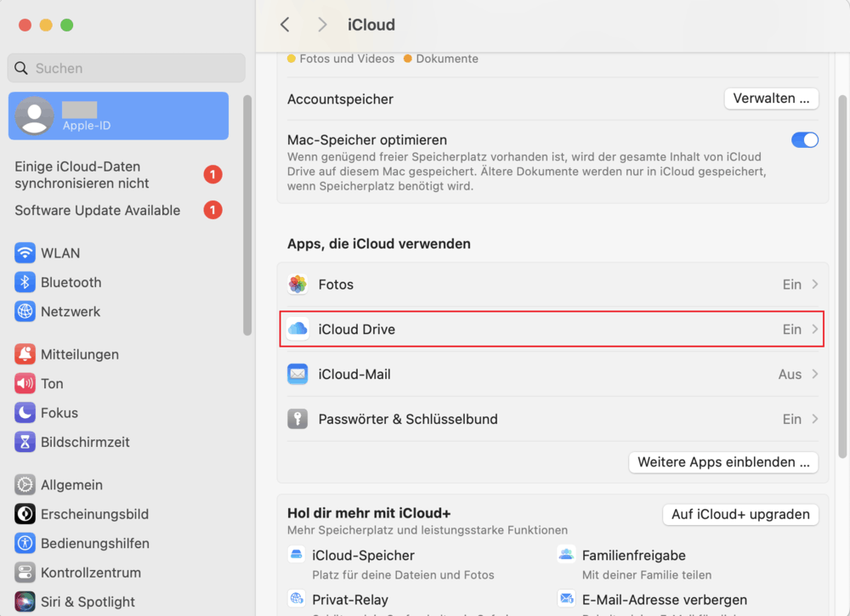Image resolution: width=850 pixels, height=616 pixels.
Task: Click the Bildschirmzeit hourglass icon
Action: click(x=25, y=442)
